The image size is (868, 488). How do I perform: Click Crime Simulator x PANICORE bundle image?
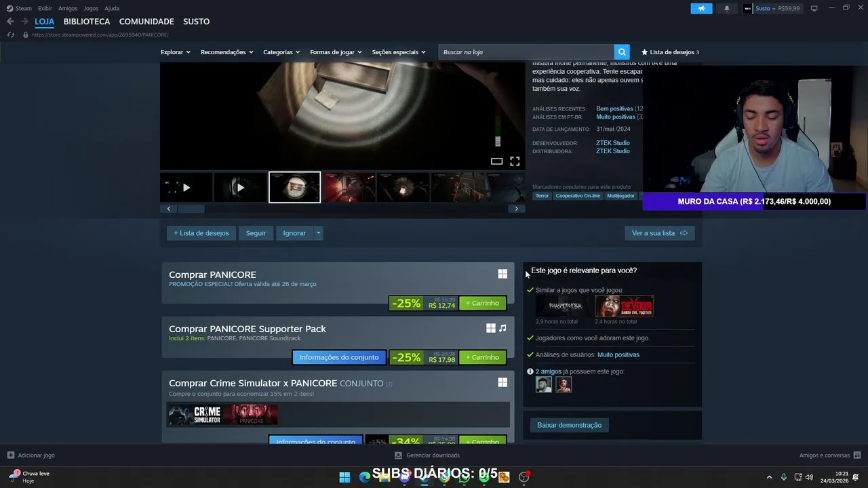(x=223, y=415)
